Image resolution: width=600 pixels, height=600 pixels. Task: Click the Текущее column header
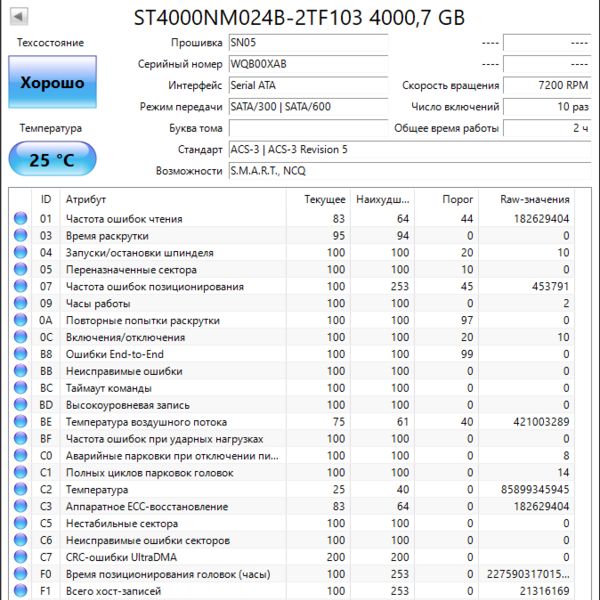[318, 199]
